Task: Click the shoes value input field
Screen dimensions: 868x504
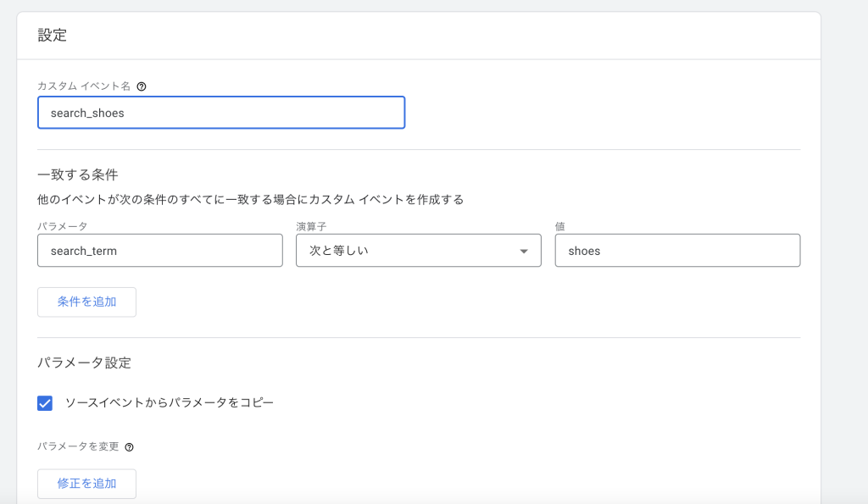Action: coord(676,251)
